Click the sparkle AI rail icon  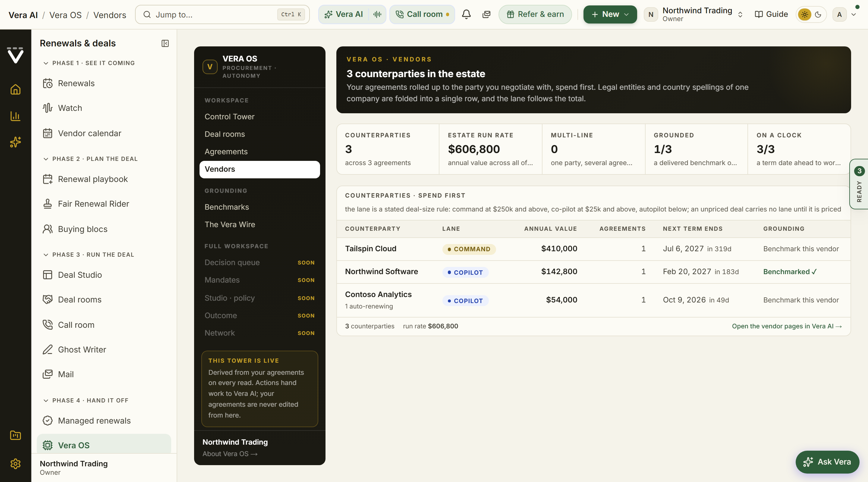click(15, 142)
